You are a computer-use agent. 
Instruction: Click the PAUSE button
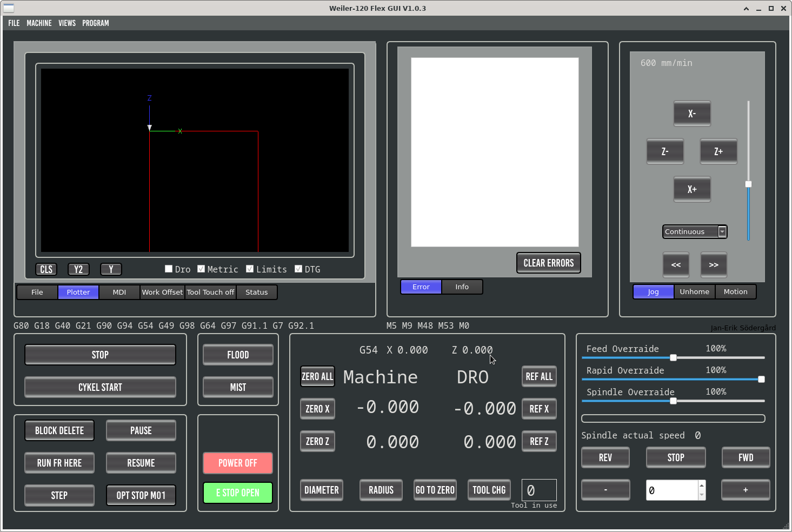pos(141,430)
